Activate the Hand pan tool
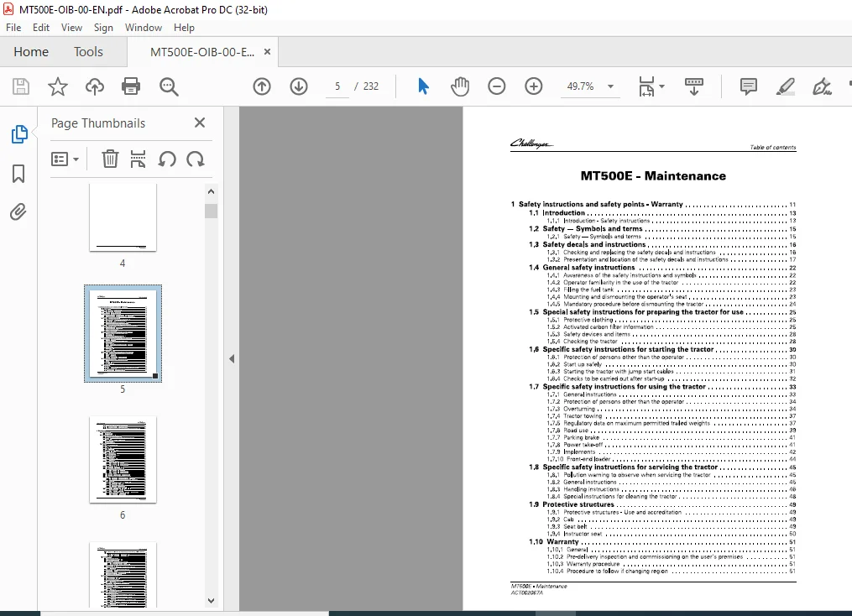This screenshot has height=616, width=852. (460, 86)
